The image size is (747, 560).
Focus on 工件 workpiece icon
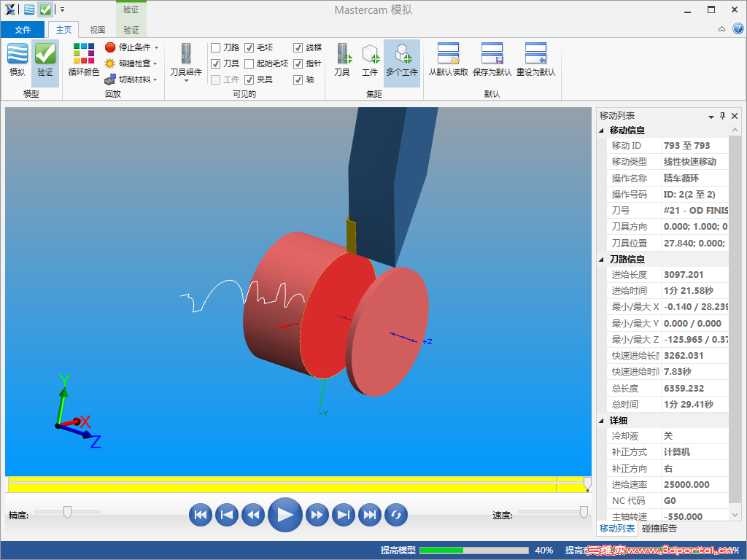click(x=370, y=60)
